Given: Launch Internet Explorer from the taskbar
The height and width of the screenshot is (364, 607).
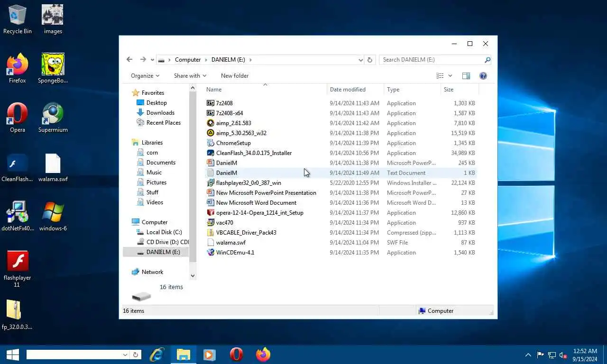Looking at the screenshot, I should (x=157, y=355).
